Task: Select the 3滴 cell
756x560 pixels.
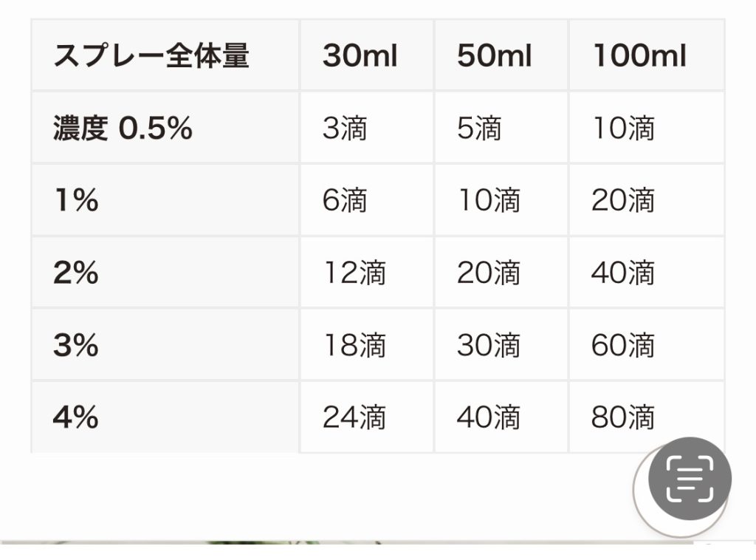Action: coord(366,128)
